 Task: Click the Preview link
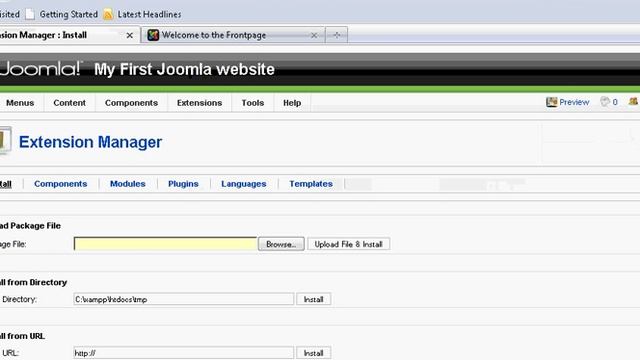574,102
